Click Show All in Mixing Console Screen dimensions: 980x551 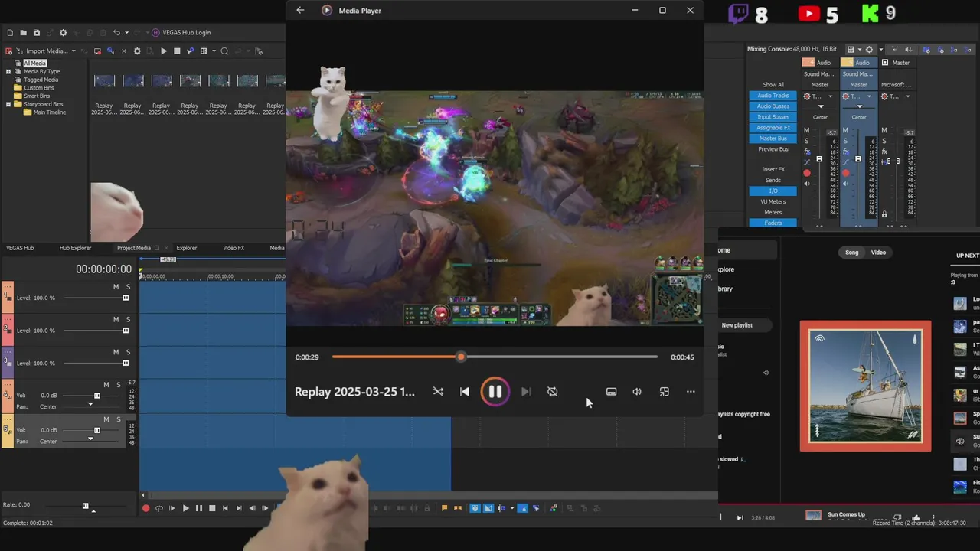coord(773,85)
